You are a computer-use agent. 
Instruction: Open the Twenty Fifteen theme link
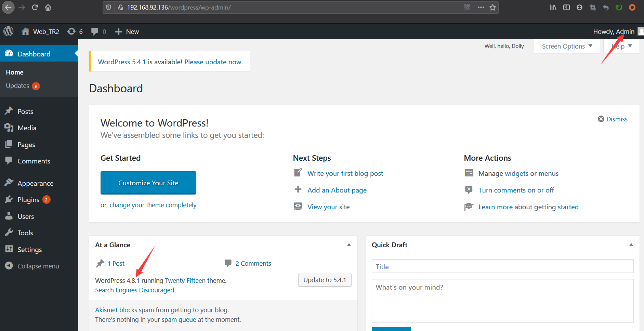tap(185, 280)
